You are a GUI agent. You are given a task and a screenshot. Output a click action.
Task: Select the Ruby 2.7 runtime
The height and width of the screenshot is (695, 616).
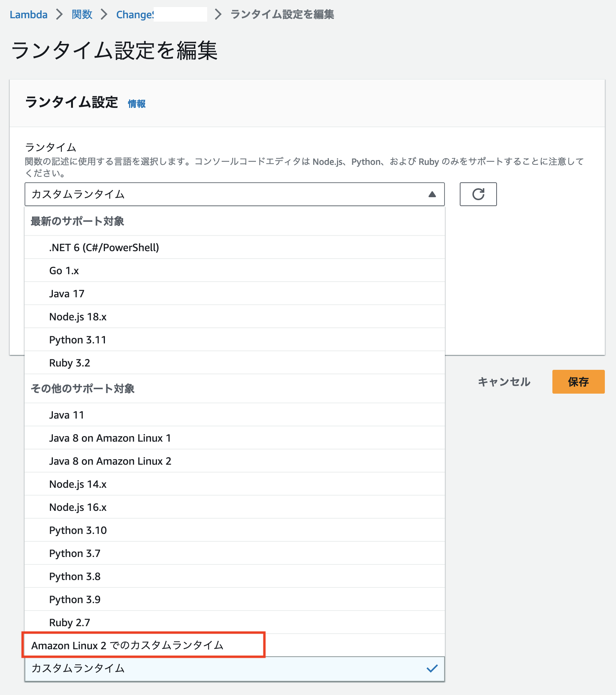click(x=70, y=622)
